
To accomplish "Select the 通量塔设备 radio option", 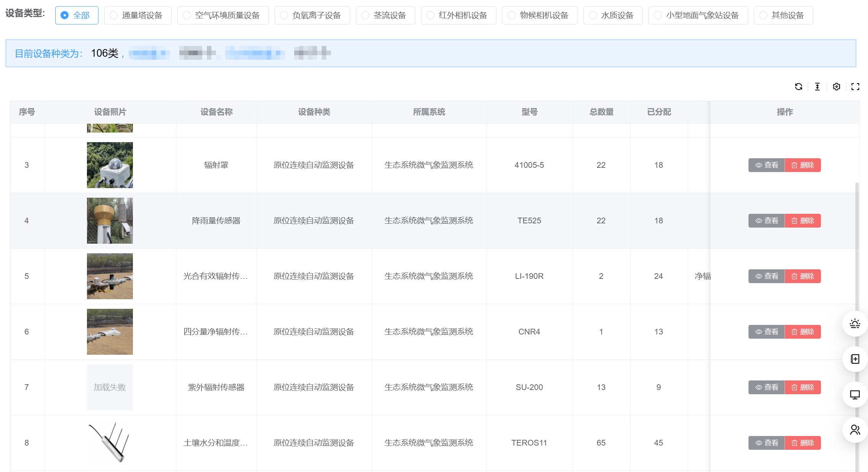I will pos(138,15).
